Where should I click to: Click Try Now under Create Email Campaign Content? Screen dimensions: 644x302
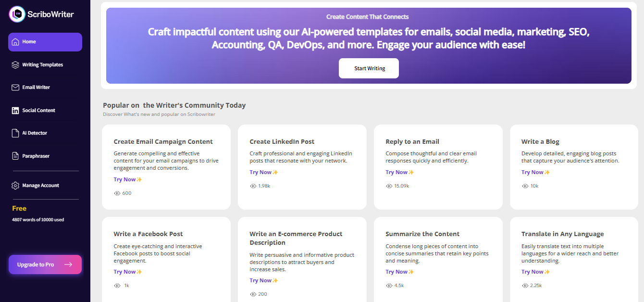point(124,179)
